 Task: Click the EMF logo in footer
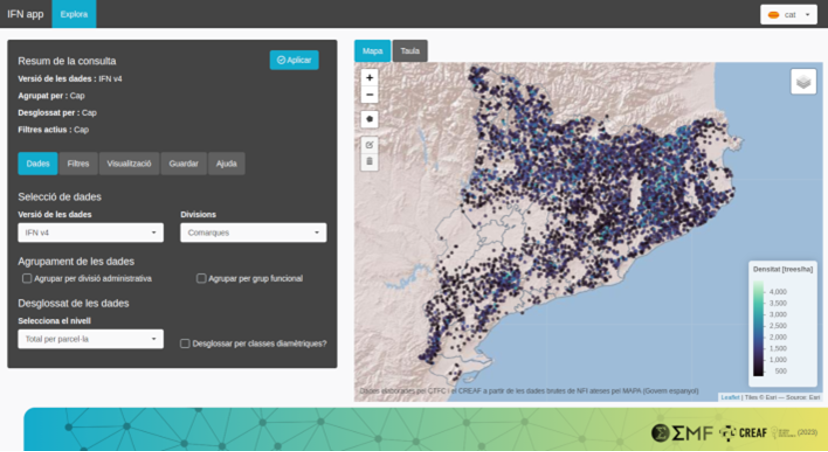683,433
